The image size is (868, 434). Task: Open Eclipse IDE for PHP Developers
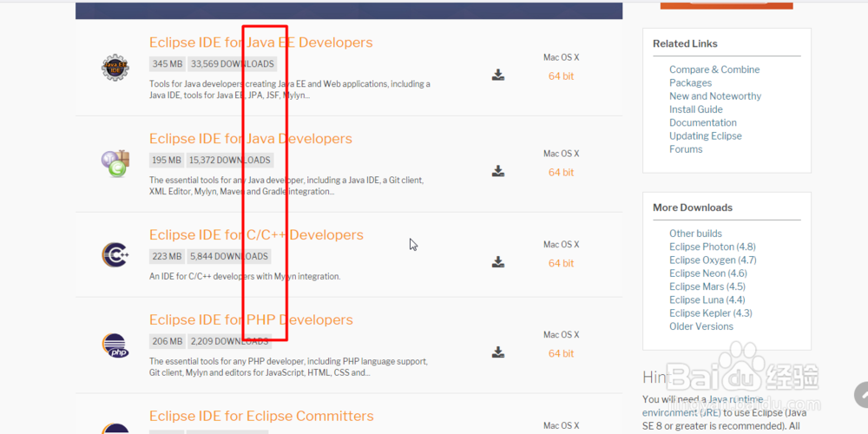tap(251, 320)
